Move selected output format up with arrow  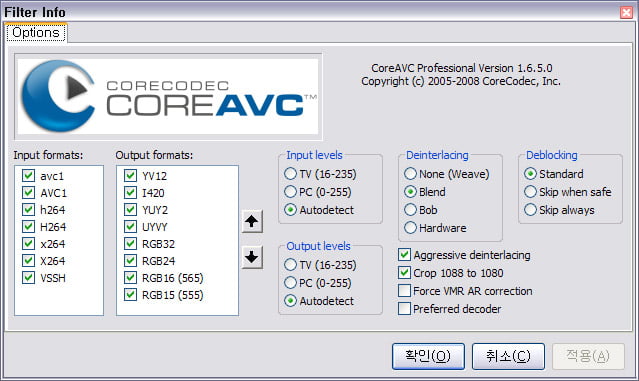click(x=252, y=221)
